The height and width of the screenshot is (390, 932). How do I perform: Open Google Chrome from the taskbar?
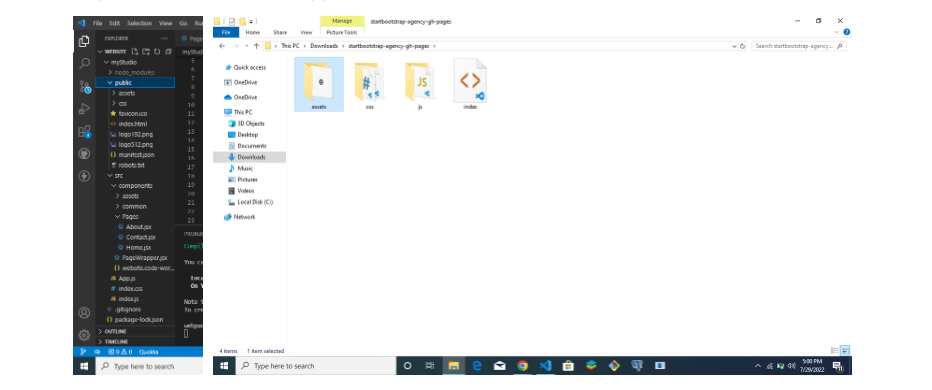tap(522, 366)
